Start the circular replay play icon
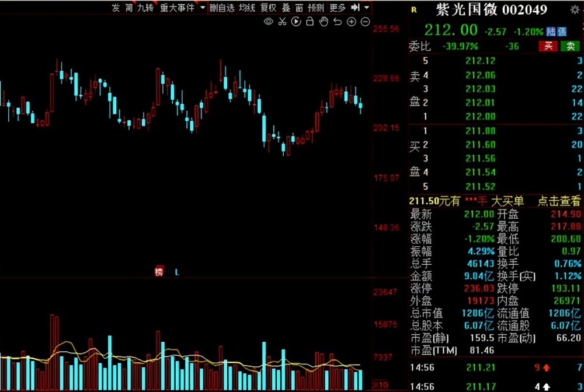584x392 pixels. [296, 22]
